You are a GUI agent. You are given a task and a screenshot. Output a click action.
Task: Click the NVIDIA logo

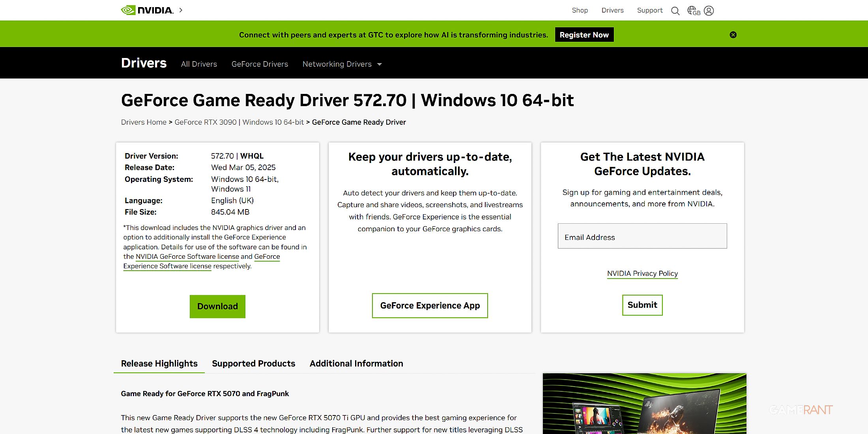click(147, 10)
